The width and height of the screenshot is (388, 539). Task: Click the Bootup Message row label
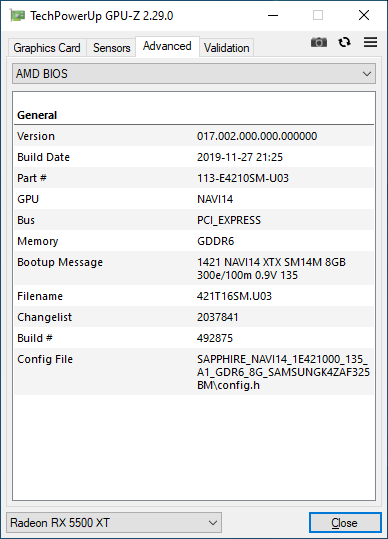pos(60,262)
